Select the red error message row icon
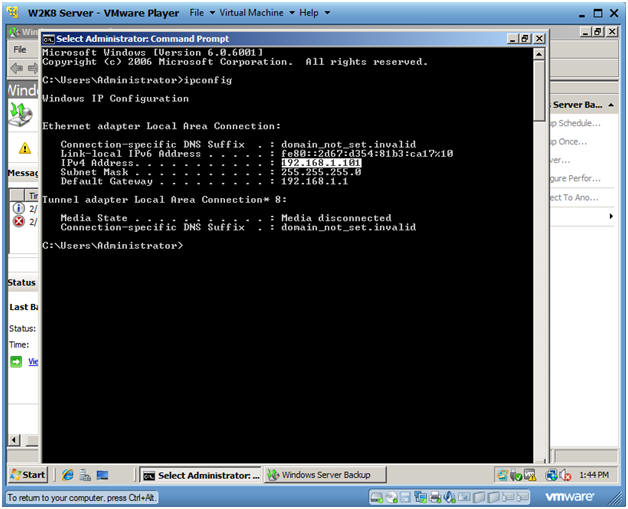Screen dimensions: 628x509 (x=18, y=221)
